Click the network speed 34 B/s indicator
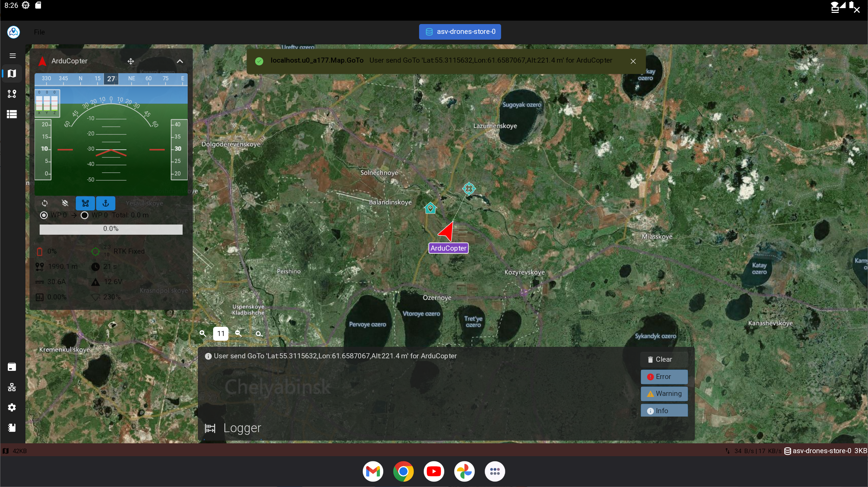868x487 pixels. click(x=753, y=451)
